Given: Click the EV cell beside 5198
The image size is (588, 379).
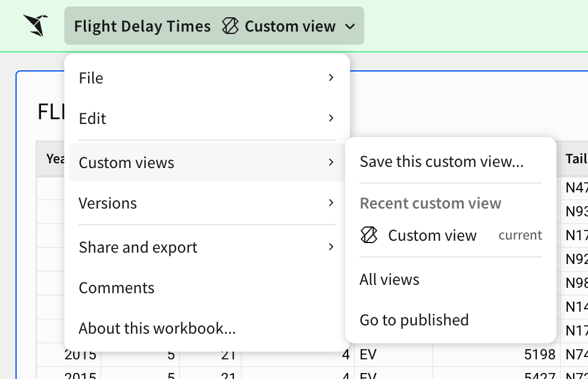Looking at the screenshot, I should (393, 355).
